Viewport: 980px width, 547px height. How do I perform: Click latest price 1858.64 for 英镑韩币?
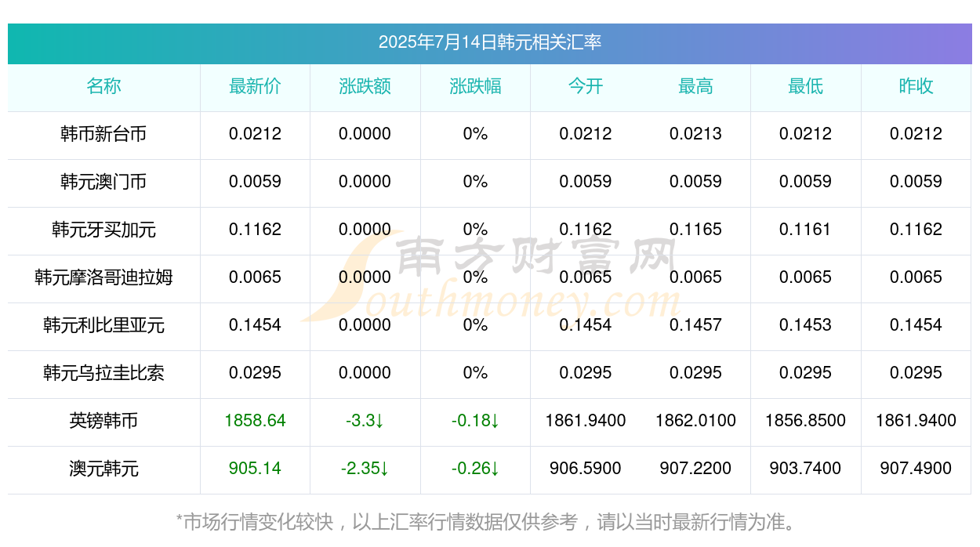pyautogui.click(x=255, y=421)
